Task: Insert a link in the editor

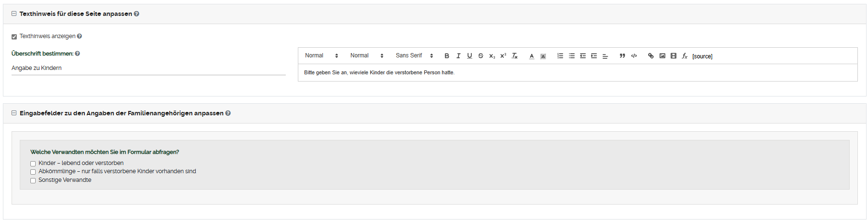Action: coord(651,56)
